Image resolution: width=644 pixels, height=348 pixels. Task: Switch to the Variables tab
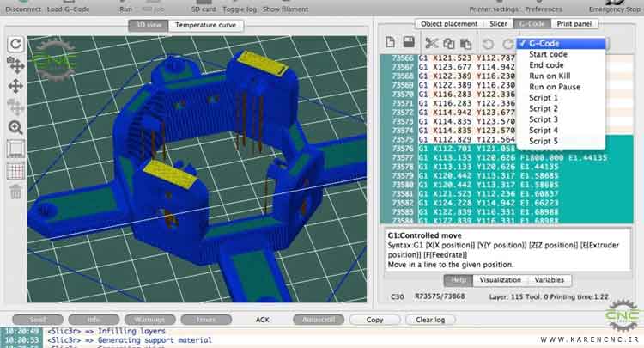pyautogui.click(x=550, y=280)
